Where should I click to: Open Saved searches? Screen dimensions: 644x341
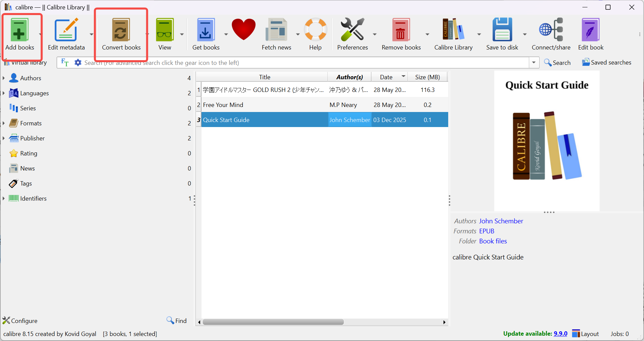607,63
